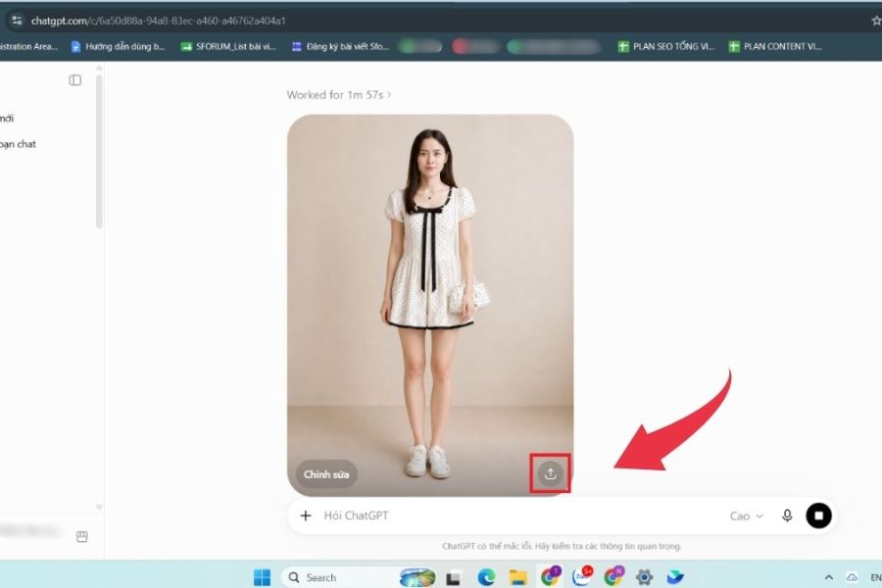This screenshot has width=882, height=588.
Task: Show hidden system tray icons chevron
Action: pyautogui.click(x=828, y=577)
